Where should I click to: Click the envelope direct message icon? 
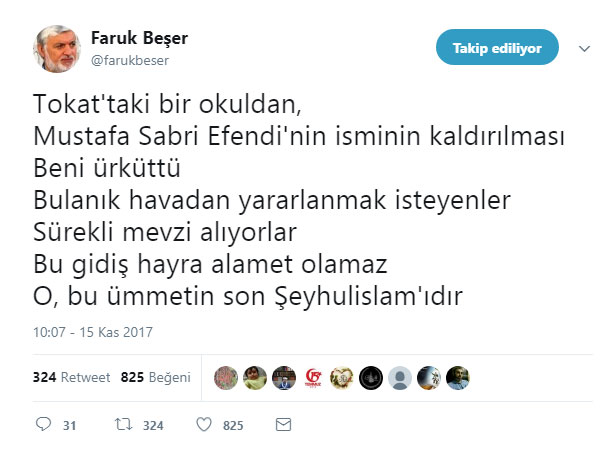283,425
